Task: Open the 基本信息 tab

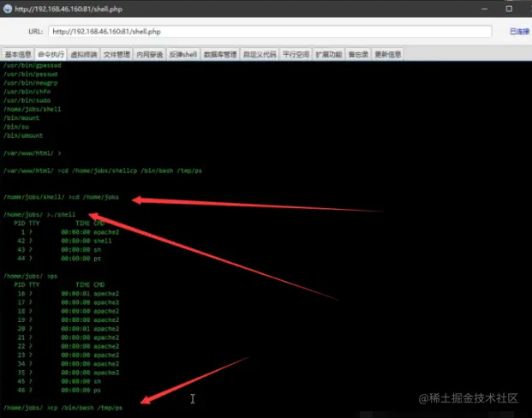Action: tap(18, 54)
